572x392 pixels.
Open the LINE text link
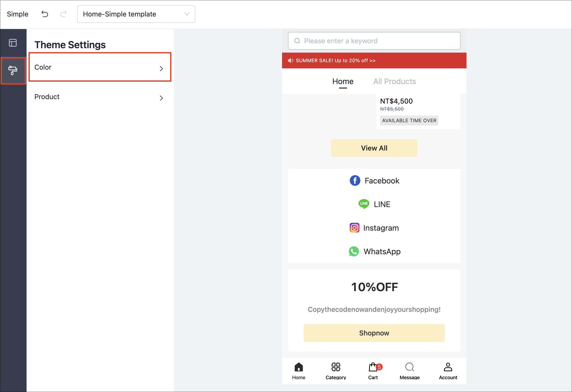tap(382, 204)
